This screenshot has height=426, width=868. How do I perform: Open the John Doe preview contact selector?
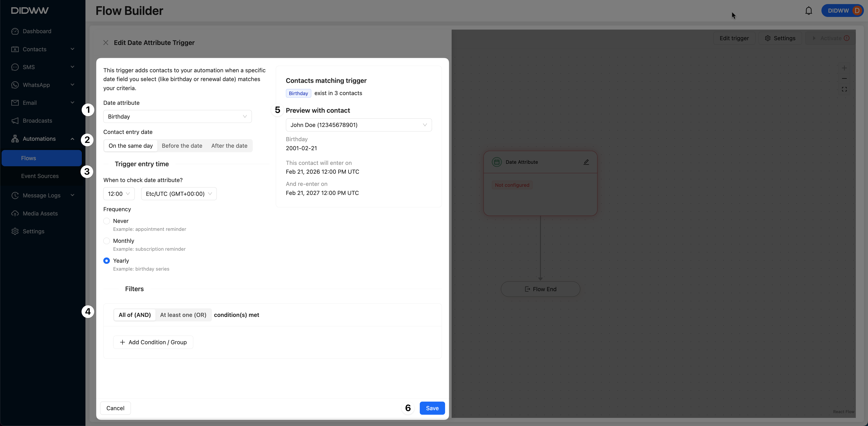click(x=359, y=125)
